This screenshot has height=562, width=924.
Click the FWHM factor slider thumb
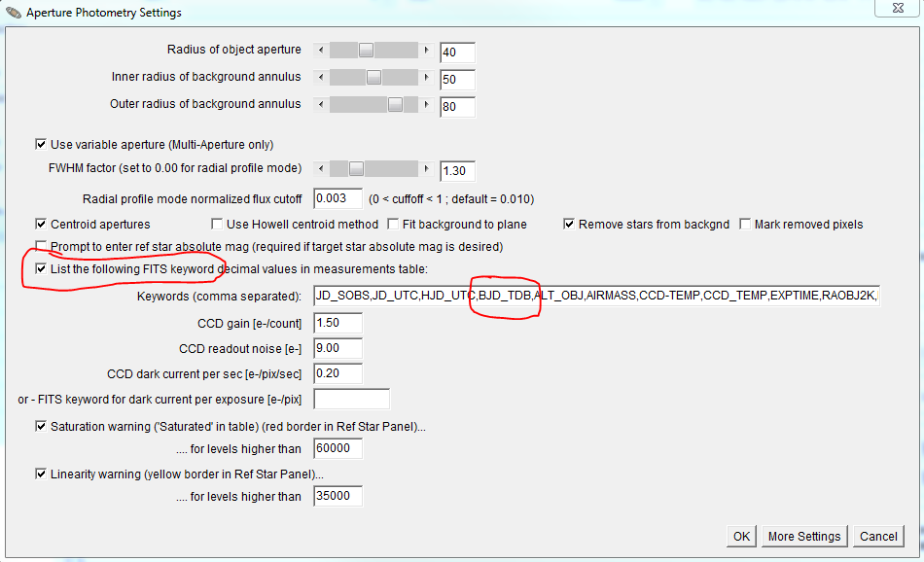tap(356, 168)
